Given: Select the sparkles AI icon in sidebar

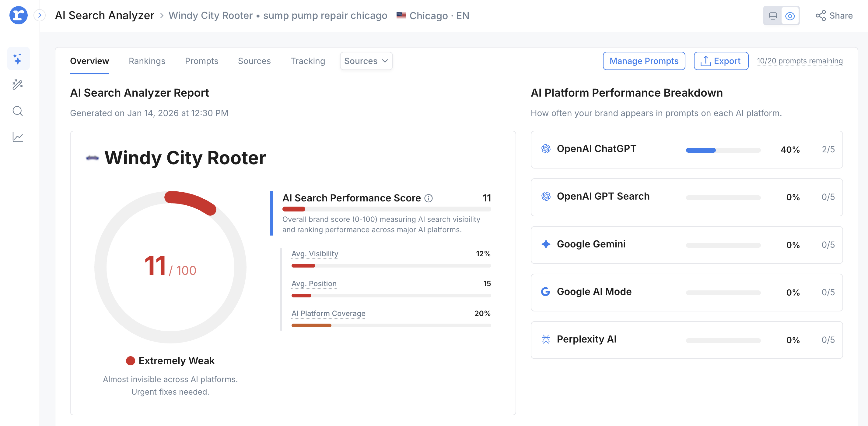Looking at the screenshot, I should [18, 58].
